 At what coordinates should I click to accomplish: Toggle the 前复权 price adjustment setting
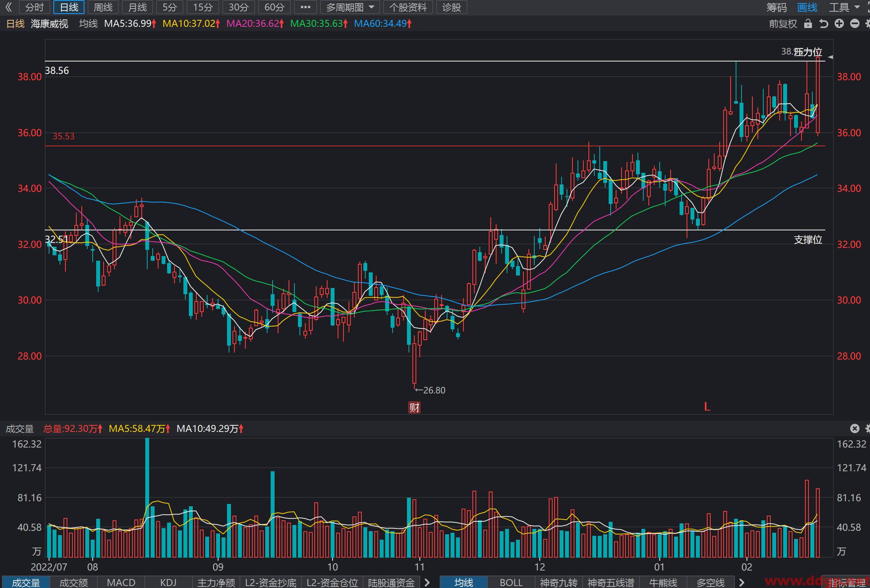coord(783,24)
